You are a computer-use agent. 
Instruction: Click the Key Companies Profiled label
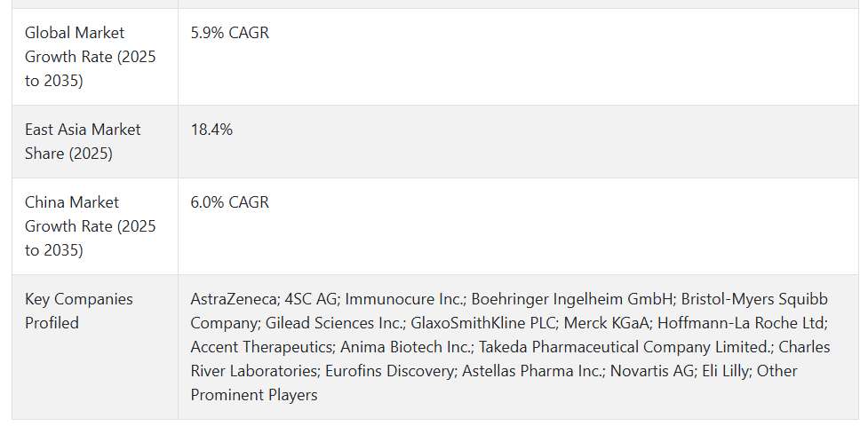click(x=78, y=311)
